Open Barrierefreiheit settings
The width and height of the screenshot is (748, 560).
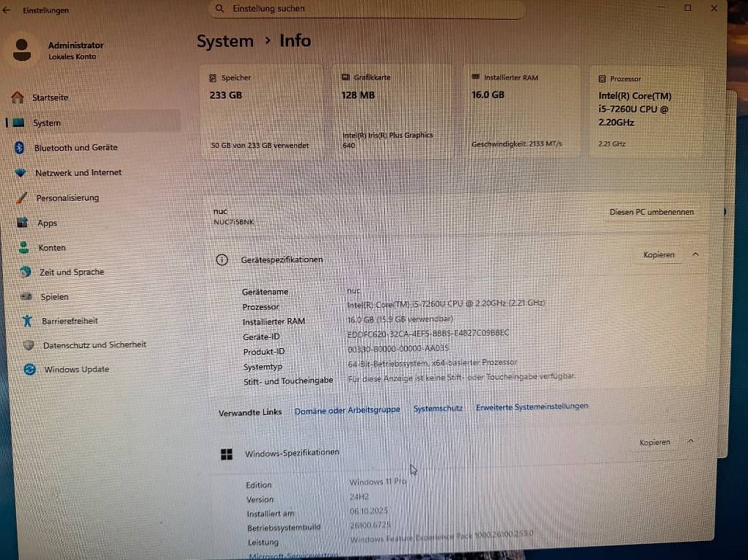(70, 321)
